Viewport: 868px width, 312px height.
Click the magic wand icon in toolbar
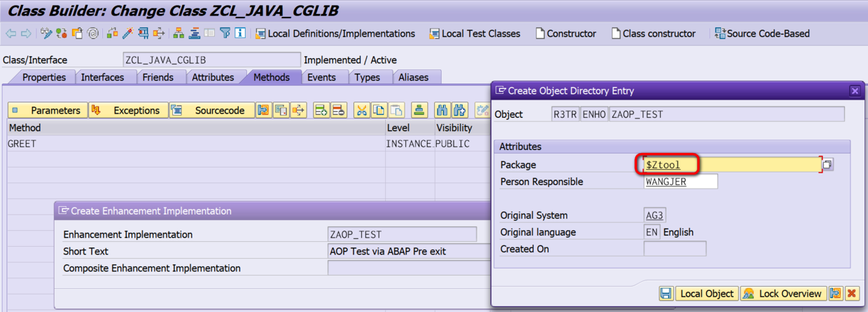(127, 33)
